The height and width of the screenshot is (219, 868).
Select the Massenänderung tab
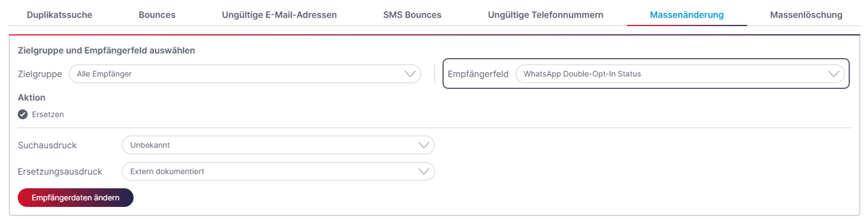[x=686, y=15]
